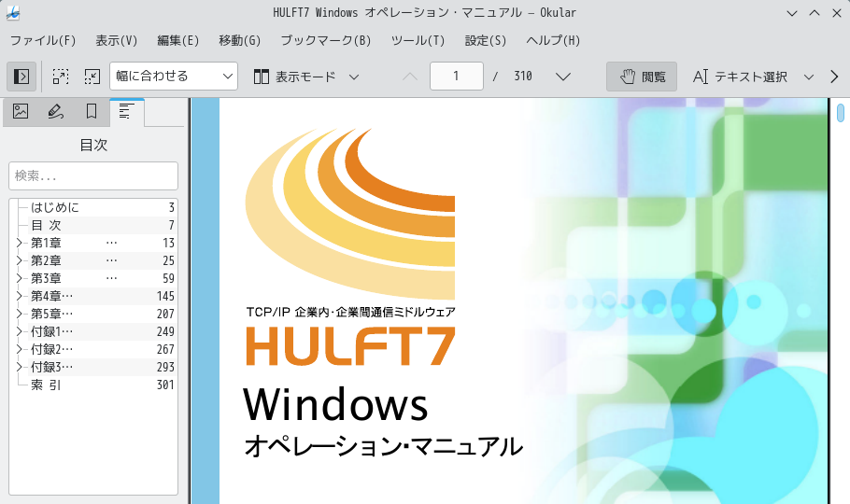
Task: Open text selection tool dropdown arrow
Action: coord(808,77)
